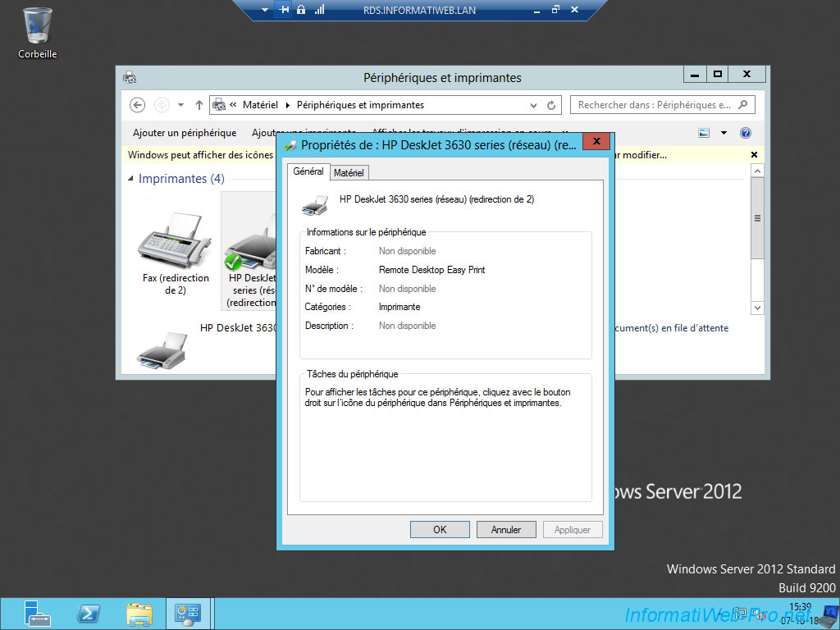This screenshot has width=840, height=630.
Task: Click the printer icon in the properties dialog
Action: coord(315,204)
